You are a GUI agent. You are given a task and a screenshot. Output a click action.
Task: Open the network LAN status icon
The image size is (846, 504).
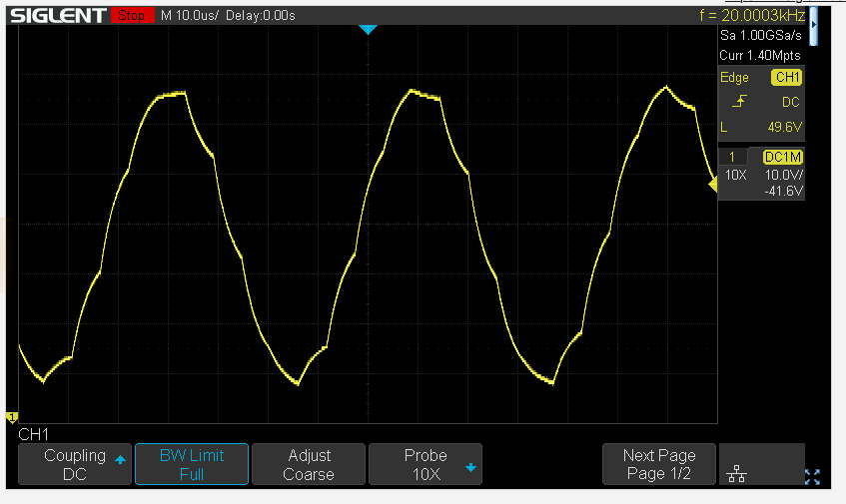tap(737, 475)
